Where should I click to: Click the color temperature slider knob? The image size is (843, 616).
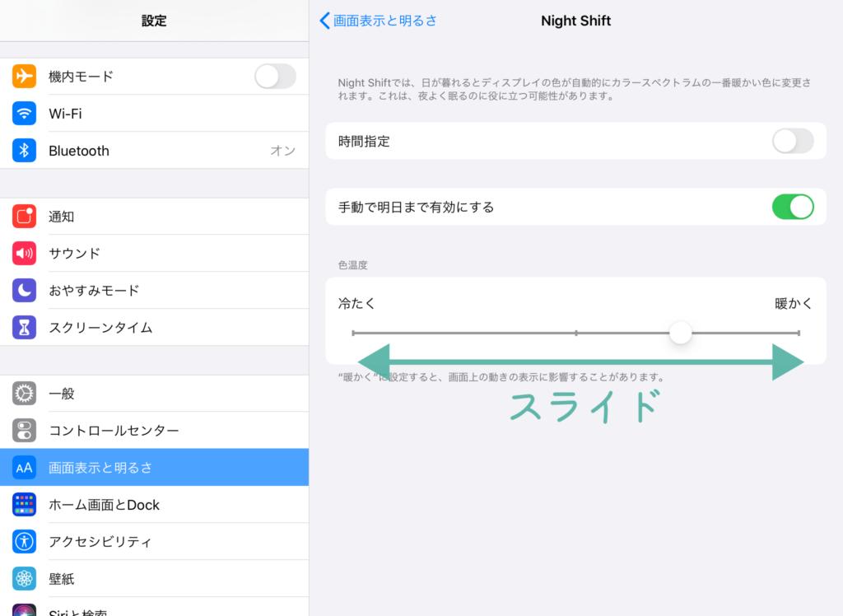pyautogui.click(x=680, y=333)
